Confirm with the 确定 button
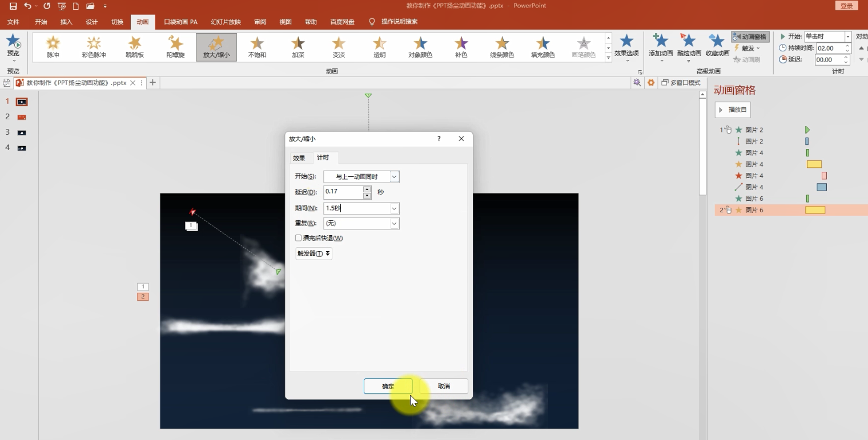The height and width of the screenshot is (440, 868). coord(388,386)
